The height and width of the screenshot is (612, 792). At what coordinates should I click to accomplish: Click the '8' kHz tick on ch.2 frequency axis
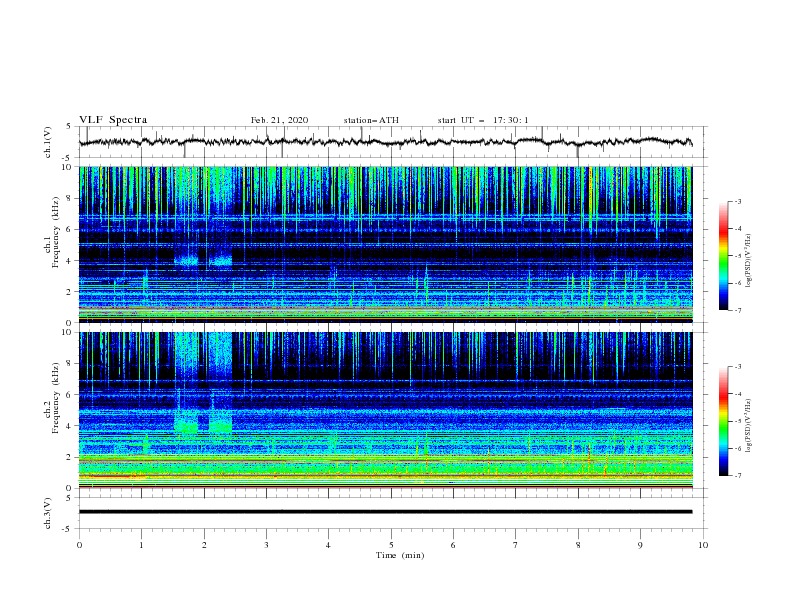coord(70,364)
